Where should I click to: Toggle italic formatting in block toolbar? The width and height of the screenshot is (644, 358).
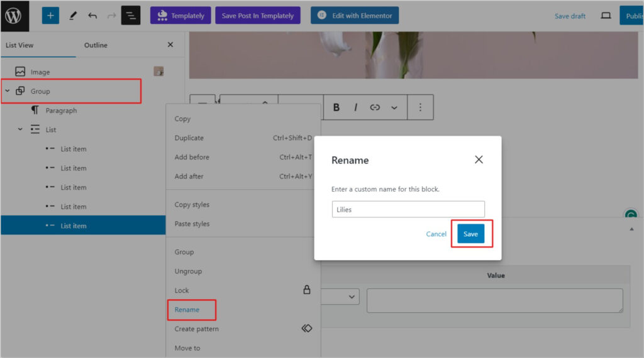355,107
